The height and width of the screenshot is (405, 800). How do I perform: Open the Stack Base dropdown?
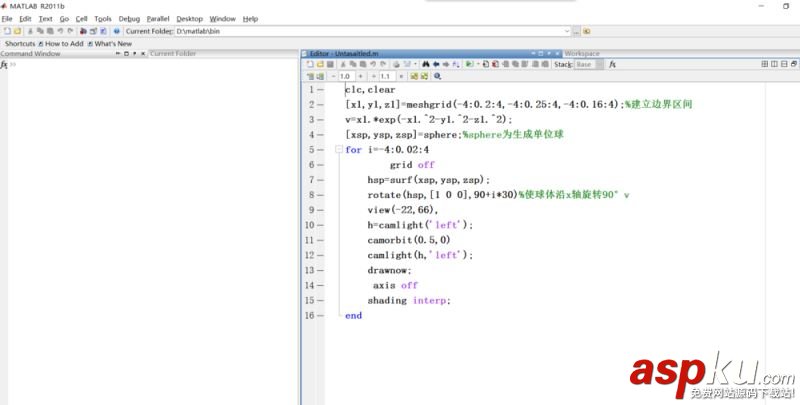[x=588, y=64]
